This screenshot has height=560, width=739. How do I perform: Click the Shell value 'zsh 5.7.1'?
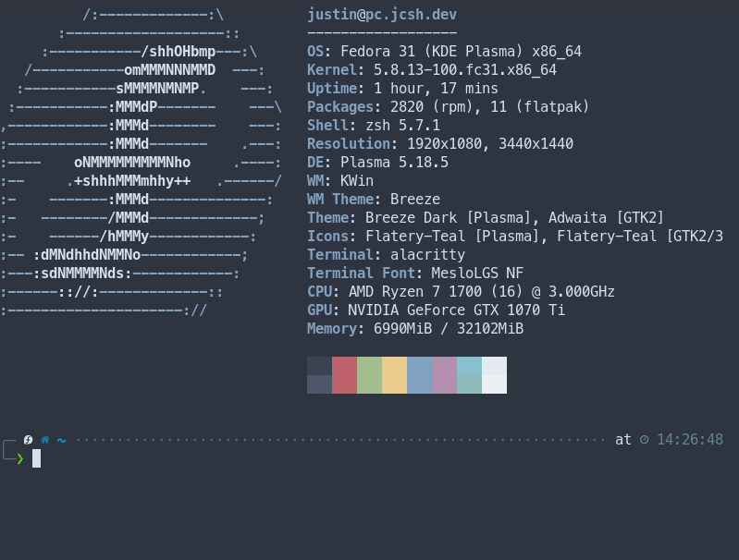tap(403, 126)
